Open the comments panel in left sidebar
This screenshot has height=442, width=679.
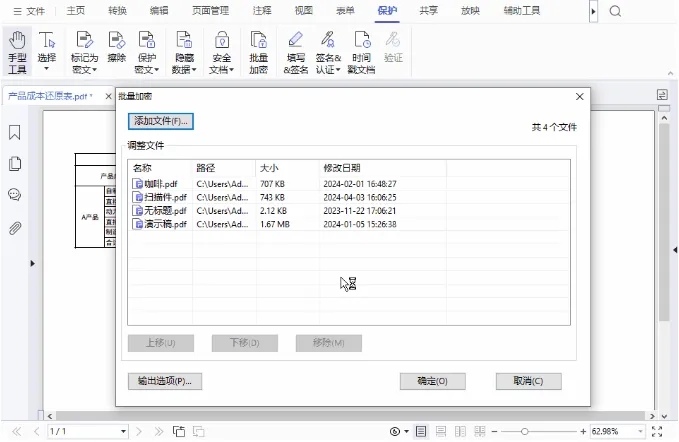tap(15, 195)
